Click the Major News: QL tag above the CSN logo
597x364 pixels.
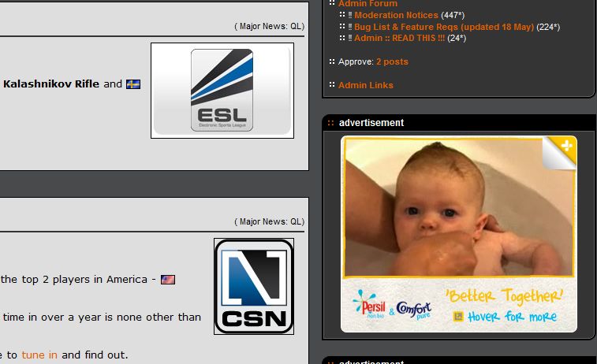click(x=269, y=221)
